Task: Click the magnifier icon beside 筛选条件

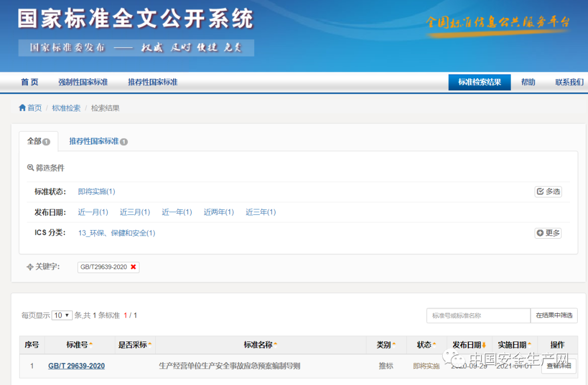Action: click(x=30, y=167)
